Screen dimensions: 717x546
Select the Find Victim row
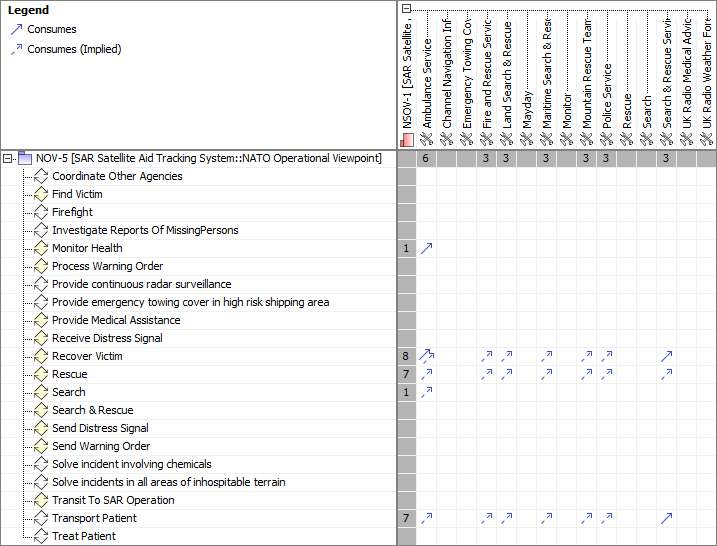[77, 194]
